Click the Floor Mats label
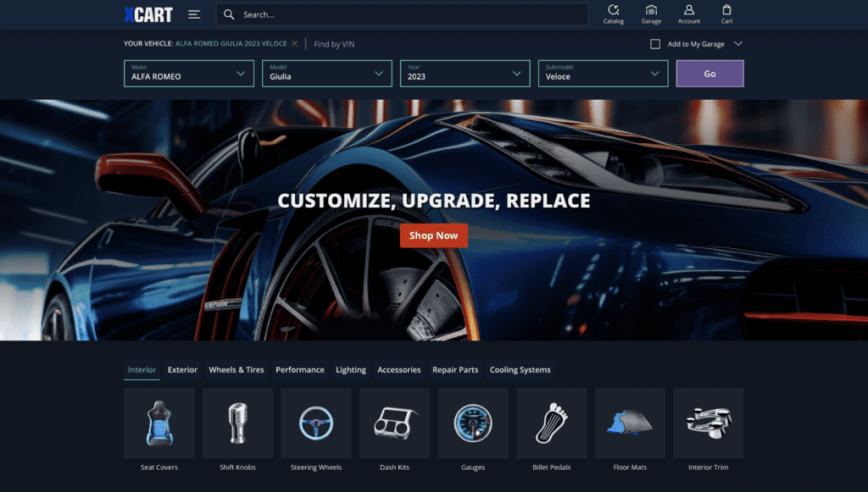868x492 pixels. coord(630,467)
